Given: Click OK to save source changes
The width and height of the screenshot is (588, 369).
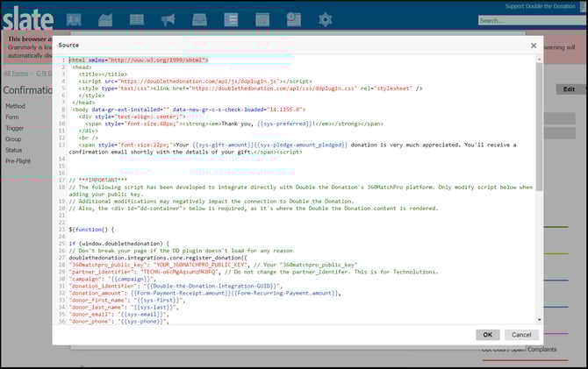Looking at the screenshot, I should 488,335.
